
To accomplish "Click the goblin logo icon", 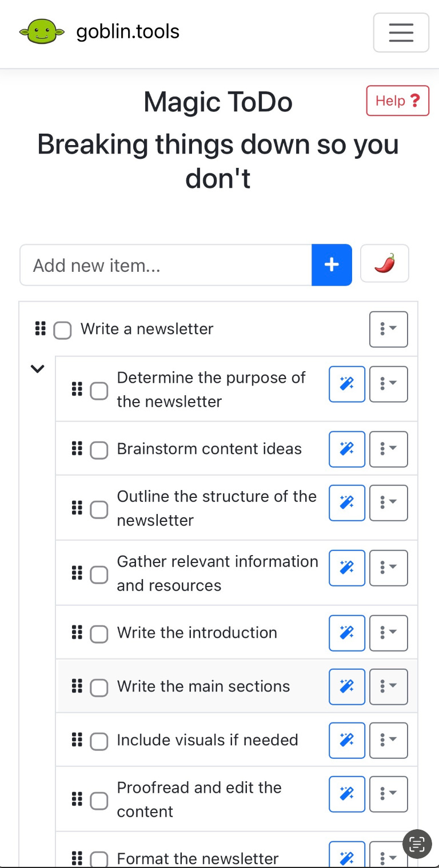I will click(38, 32).
